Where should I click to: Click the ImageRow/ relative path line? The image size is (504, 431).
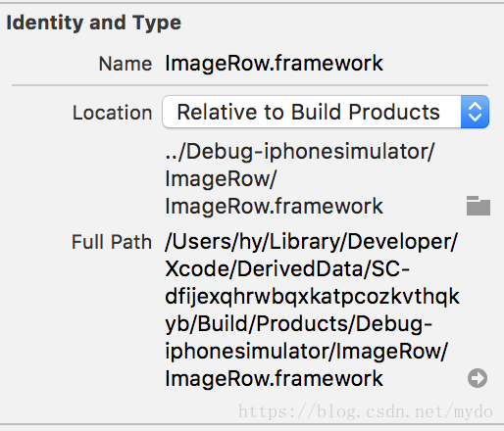(221, 179)
